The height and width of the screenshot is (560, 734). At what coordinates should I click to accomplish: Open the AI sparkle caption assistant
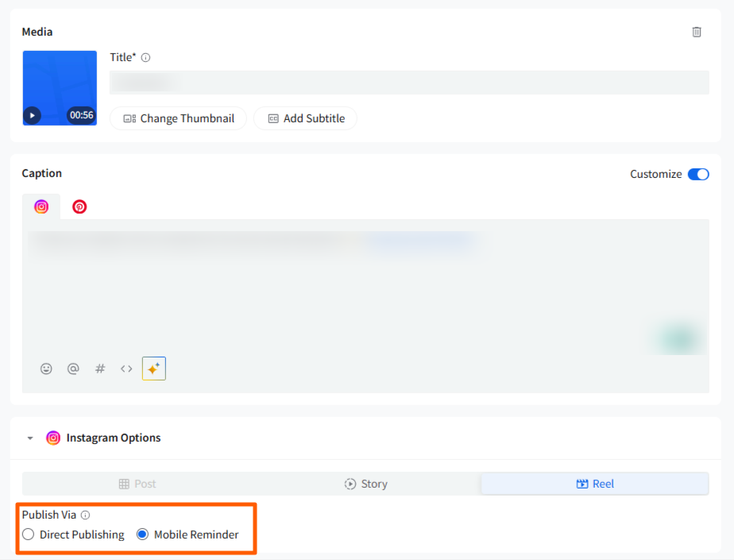[x=154, y=369]
